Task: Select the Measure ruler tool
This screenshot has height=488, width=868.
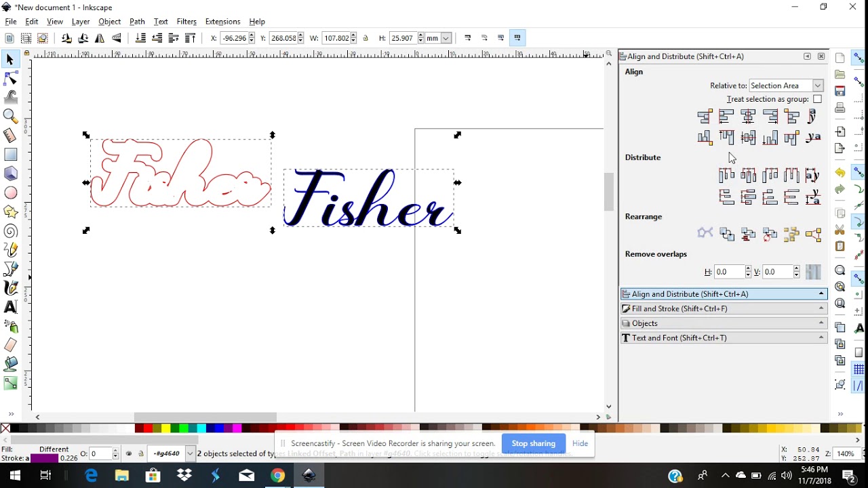Action: pyautogui.click(x=10, y=136)
